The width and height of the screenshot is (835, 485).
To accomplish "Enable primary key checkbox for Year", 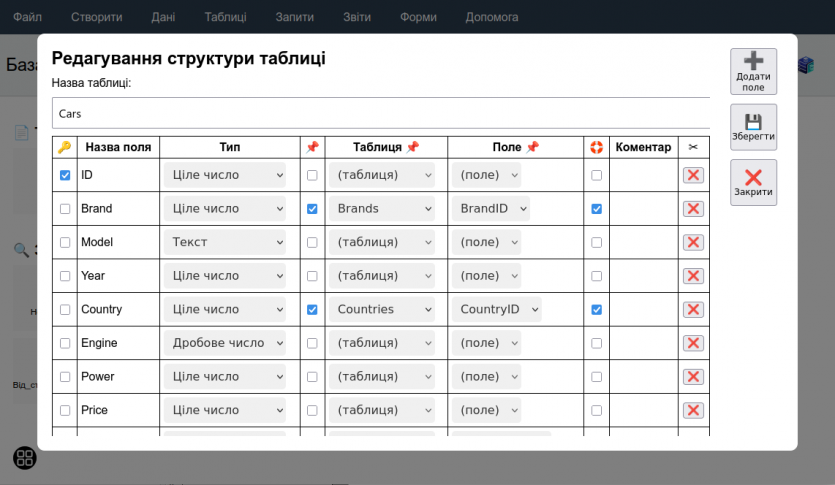I will click(65, 276).
